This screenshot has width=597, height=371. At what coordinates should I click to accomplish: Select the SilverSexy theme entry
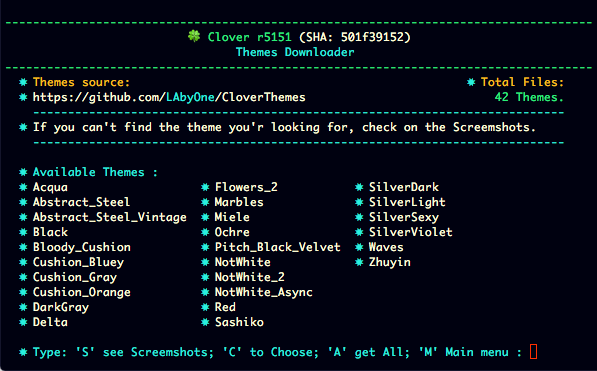click(x=404, y=217)
